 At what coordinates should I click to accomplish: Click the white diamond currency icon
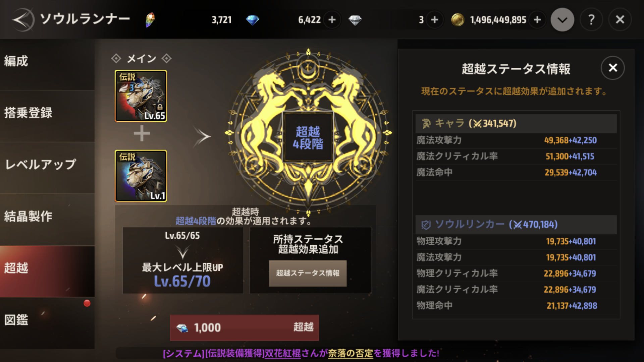coord(355,20)
